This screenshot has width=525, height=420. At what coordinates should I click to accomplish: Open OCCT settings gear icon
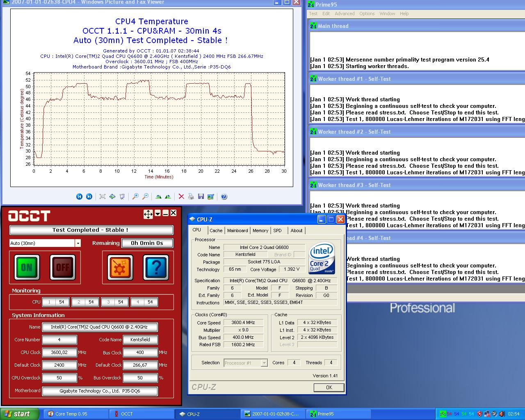click(x=120, y=267)
